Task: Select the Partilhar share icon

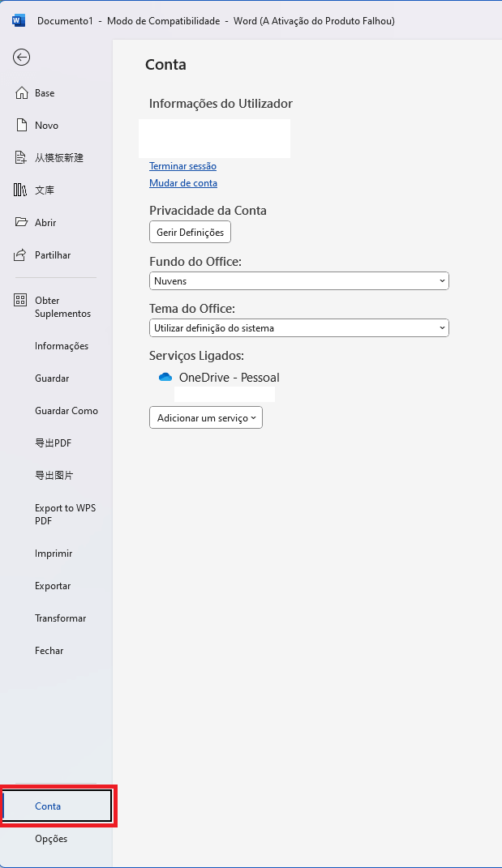Action: [22, 255]
